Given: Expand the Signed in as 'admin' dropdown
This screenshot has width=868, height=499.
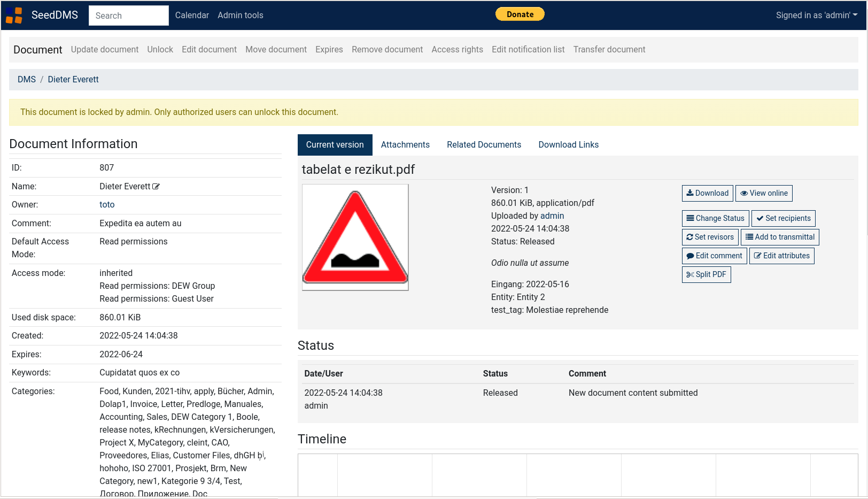Looking at the screenshot, I should click(816, 16).
